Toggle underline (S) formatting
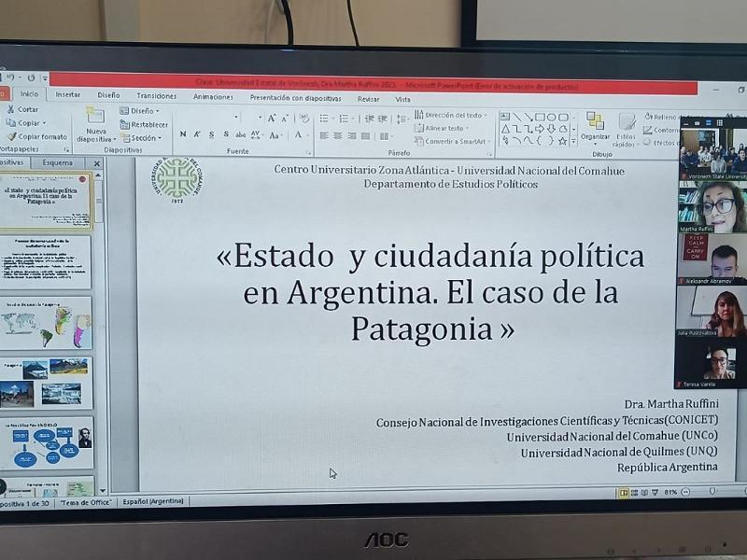Screen dimensions: 747x560 pyautogui.click(x=212, y=135)
